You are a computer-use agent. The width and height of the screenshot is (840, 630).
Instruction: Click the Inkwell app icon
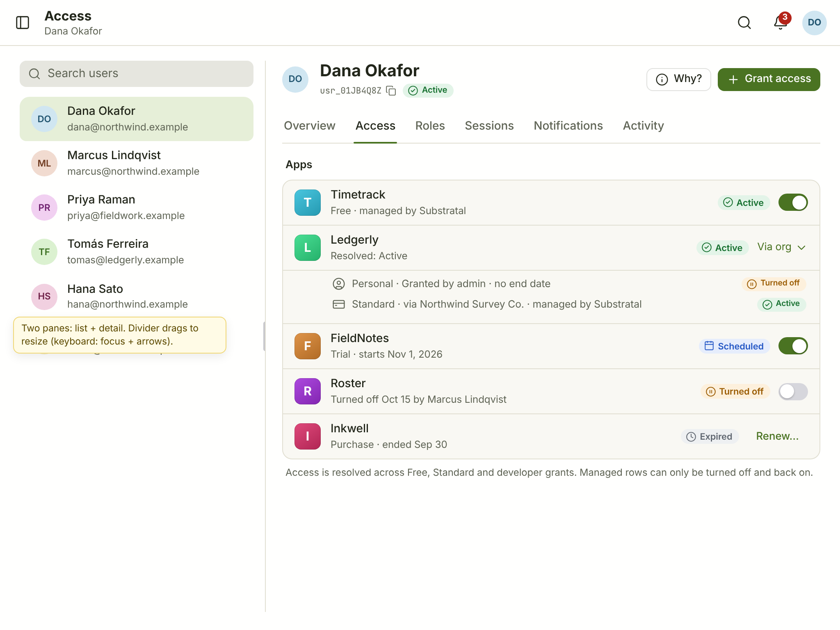pyautogui.click(x=308, y=436)
